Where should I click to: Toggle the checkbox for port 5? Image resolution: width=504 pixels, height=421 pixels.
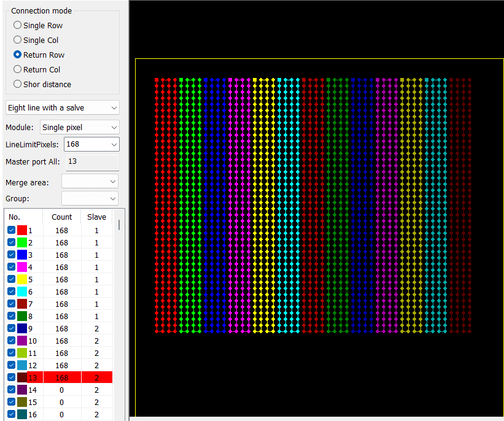click(11, 279)
